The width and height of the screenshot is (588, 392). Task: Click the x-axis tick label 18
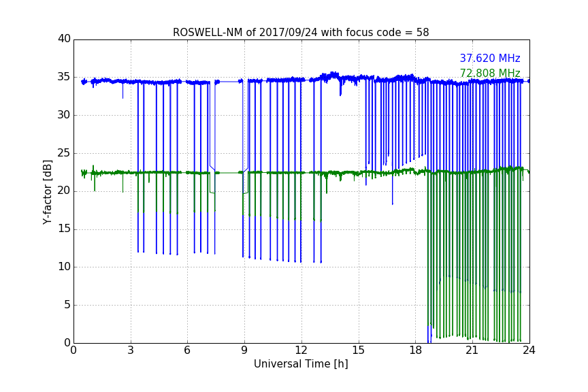pos(415,350)
